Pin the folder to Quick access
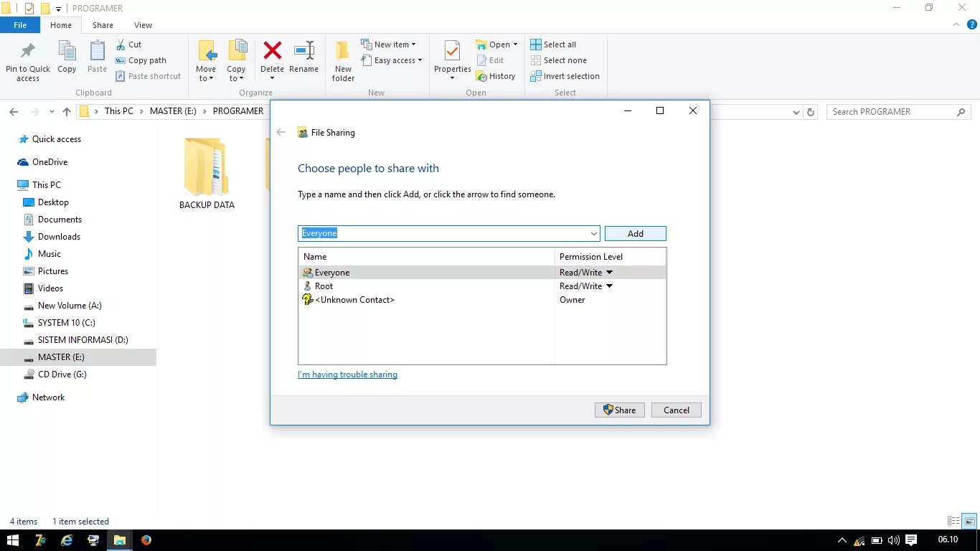The height and width of the screenshot is (551, 980). [x=28, y=61]
